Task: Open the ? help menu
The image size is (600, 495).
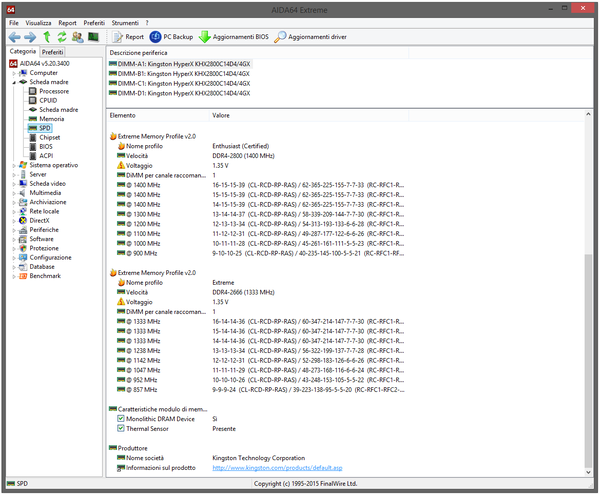Action: click(147, 23)
